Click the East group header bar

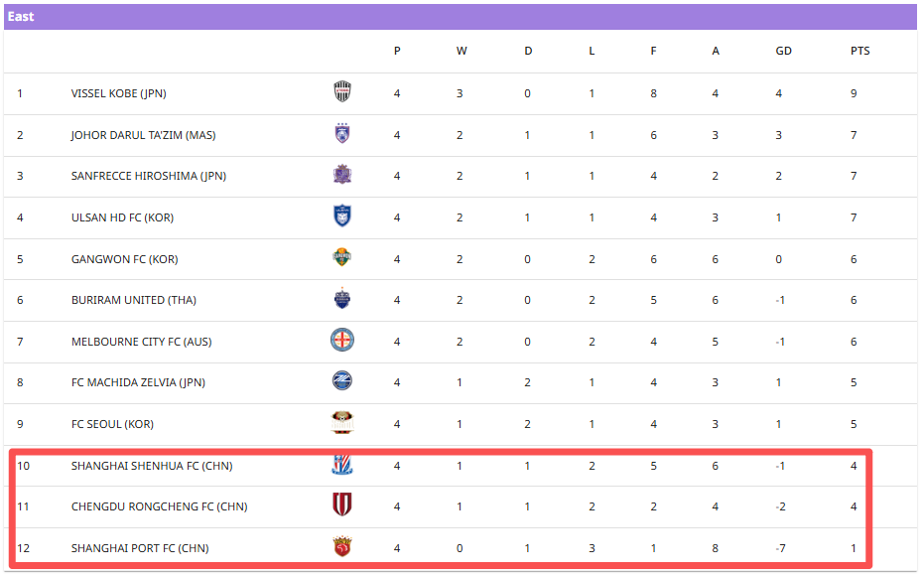[461, 17]
